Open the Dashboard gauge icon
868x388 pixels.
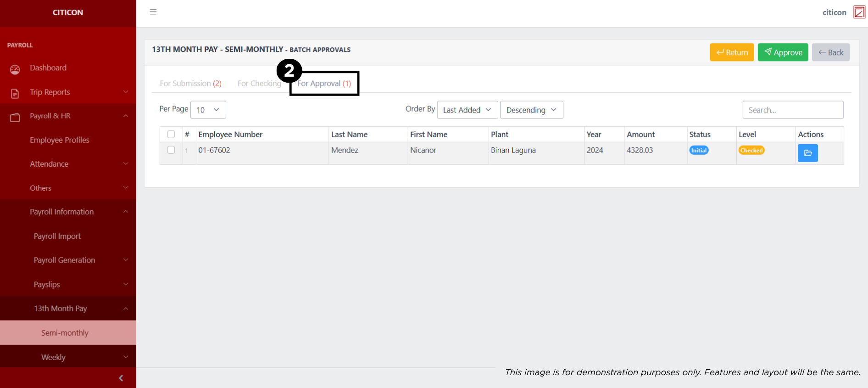(15, 69)
